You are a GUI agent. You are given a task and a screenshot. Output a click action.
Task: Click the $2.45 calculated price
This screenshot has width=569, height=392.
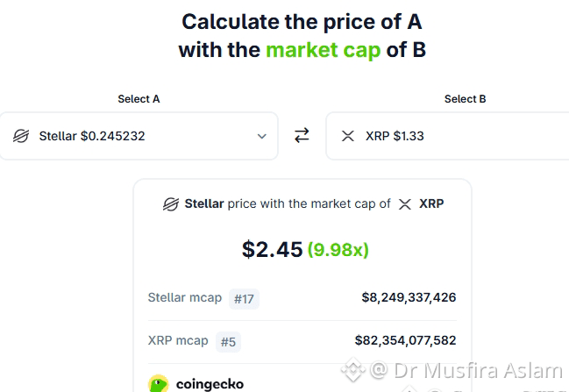272,249
